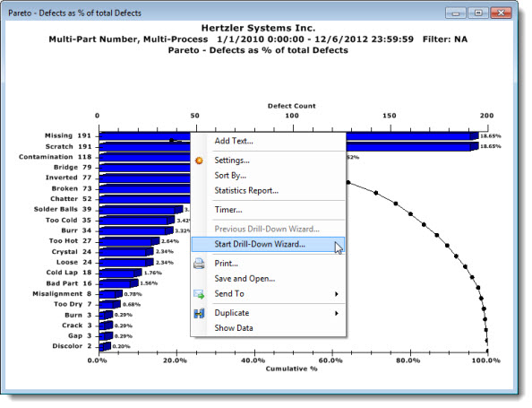Image resolution: width=532 pixels, height=408 pixels.
Task: Click the Settings gear icon in the context menu
Action: 199,161
